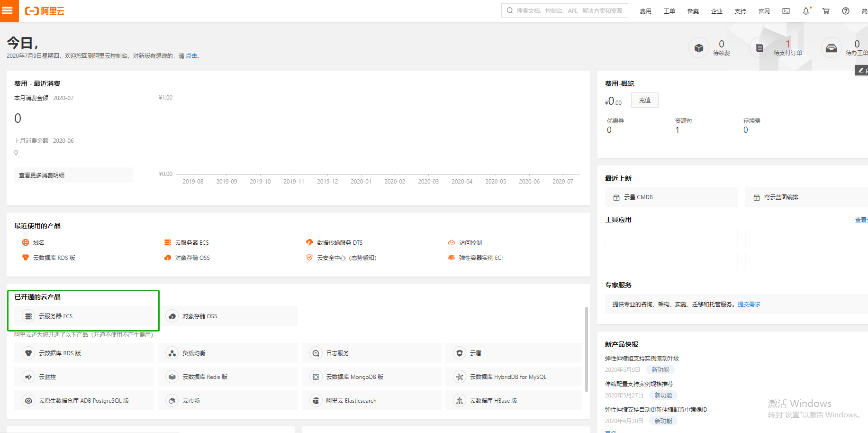Click 弹性伸缩组支持实例滚动升级 news item
Screen dimensions: 868x433
click(x=642, y=359)
